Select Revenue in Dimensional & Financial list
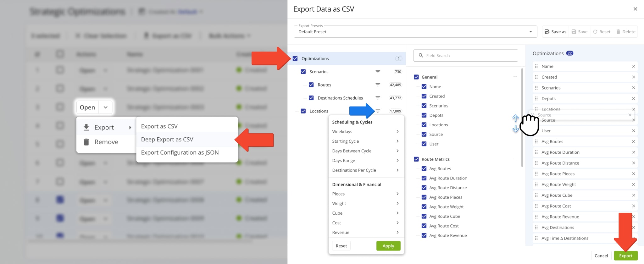Image resolution: width=644 pixels, height=264 pixels. click(x=366, y=233)
